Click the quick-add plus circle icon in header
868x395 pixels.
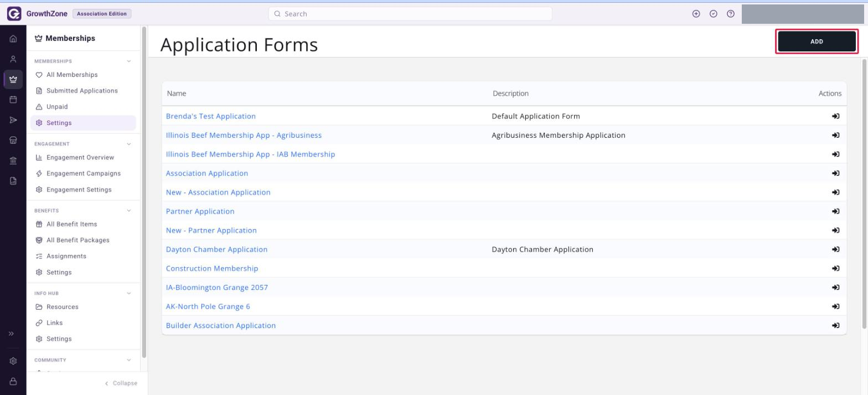click(696, 14)
